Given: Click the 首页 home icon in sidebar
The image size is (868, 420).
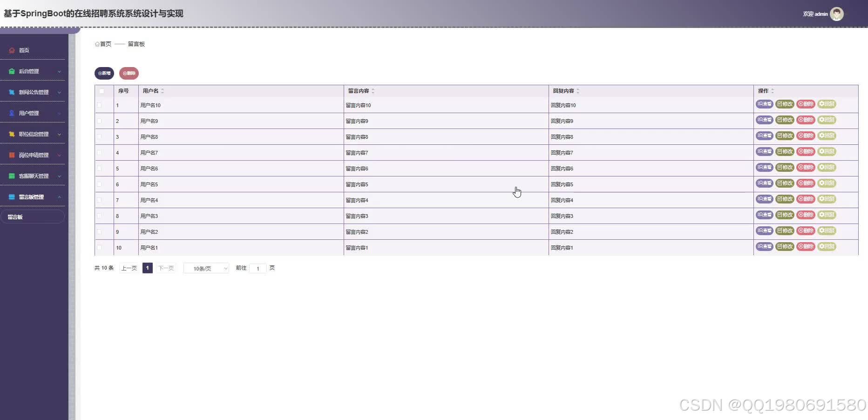Looking at the screenshot, I should [x=12, y=50].
